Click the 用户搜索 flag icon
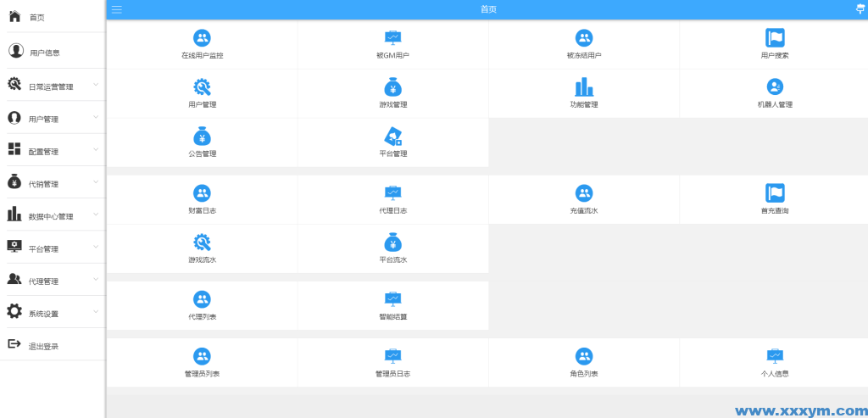 775,38
